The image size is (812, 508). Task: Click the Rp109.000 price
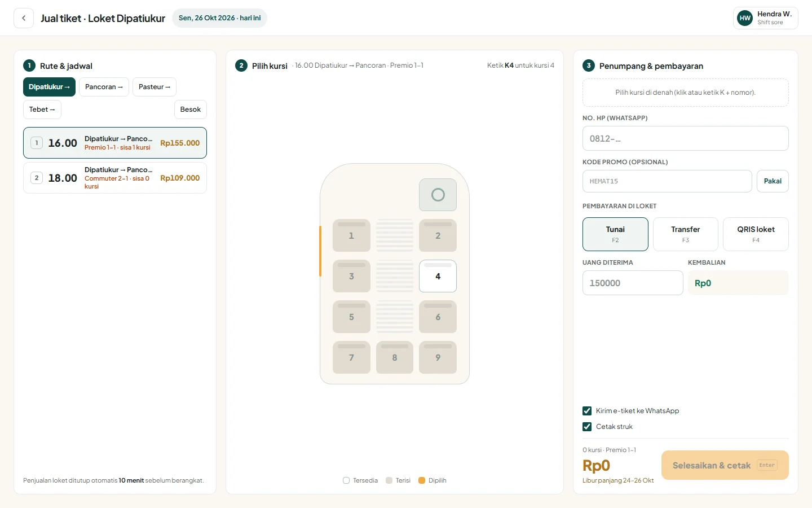(180, 178)
